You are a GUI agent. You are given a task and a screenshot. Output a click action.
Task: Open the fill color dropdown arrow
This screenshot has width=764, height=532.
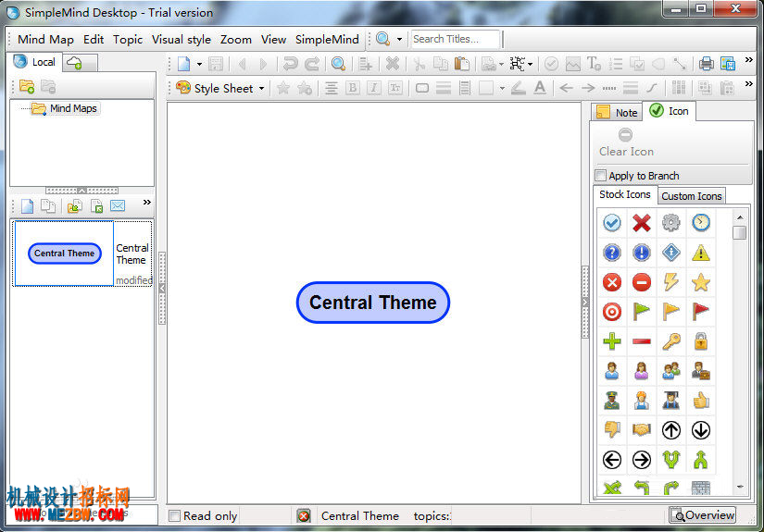502,88
